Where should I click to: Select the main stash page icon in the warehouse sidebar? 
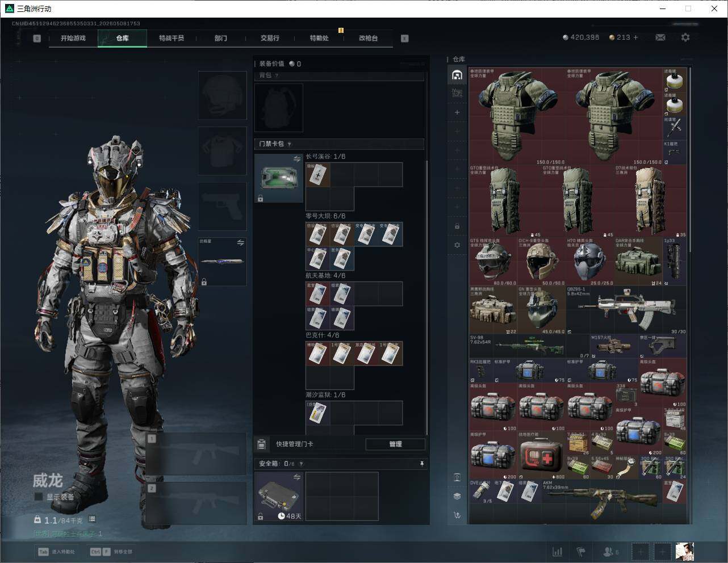[x=457, y=75]
